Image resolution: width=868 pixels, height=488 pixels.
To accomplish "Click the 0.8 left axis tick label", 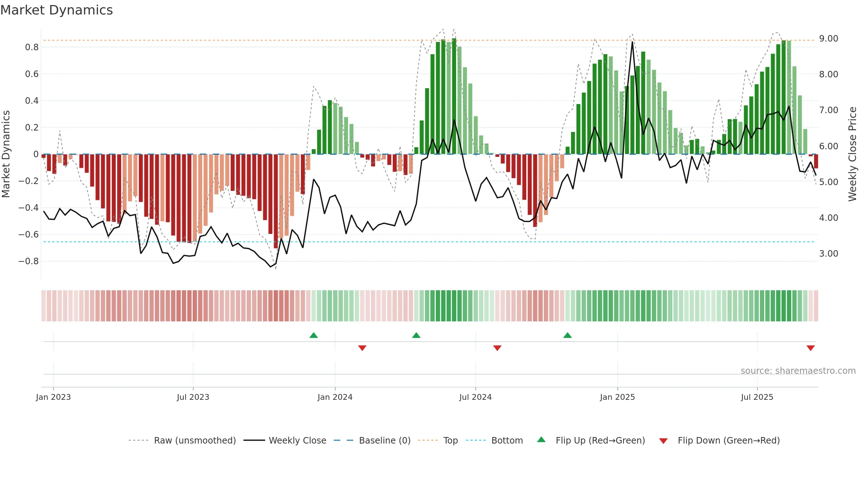I will (32, 47).
